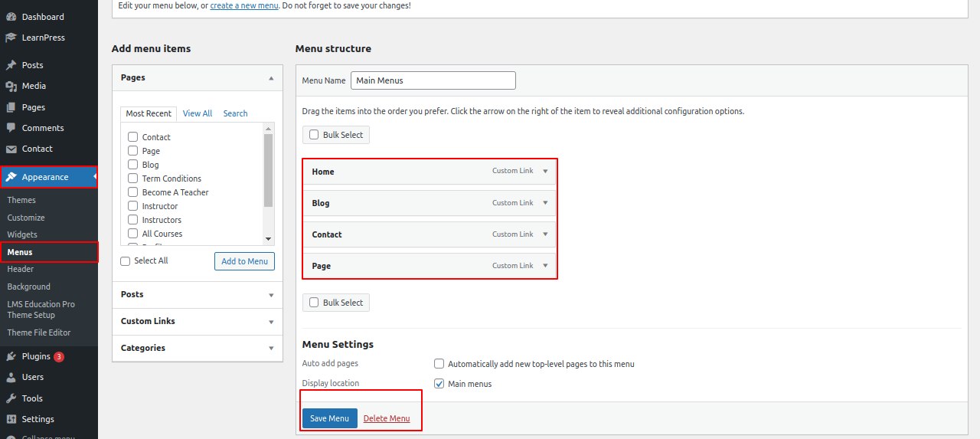Click the Menu Name text field

[x=433, y=80]
